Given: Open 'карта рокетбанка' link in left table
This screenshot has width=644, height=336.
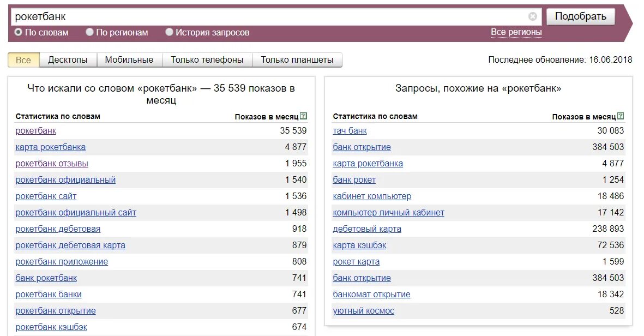Looking at the screenshot, I should click(x=51, y=147).
